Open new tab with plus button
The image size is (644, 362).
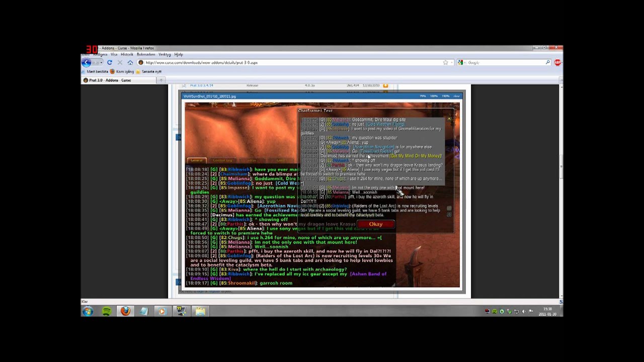pyautogui.click(x=161, y=80)
